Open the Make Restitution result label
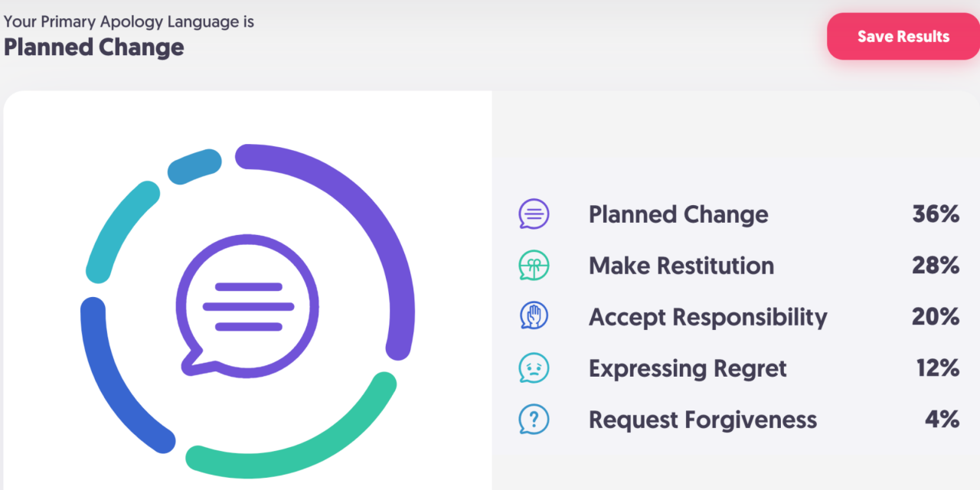This screenshot has height=490, width=980. point(681,266)
